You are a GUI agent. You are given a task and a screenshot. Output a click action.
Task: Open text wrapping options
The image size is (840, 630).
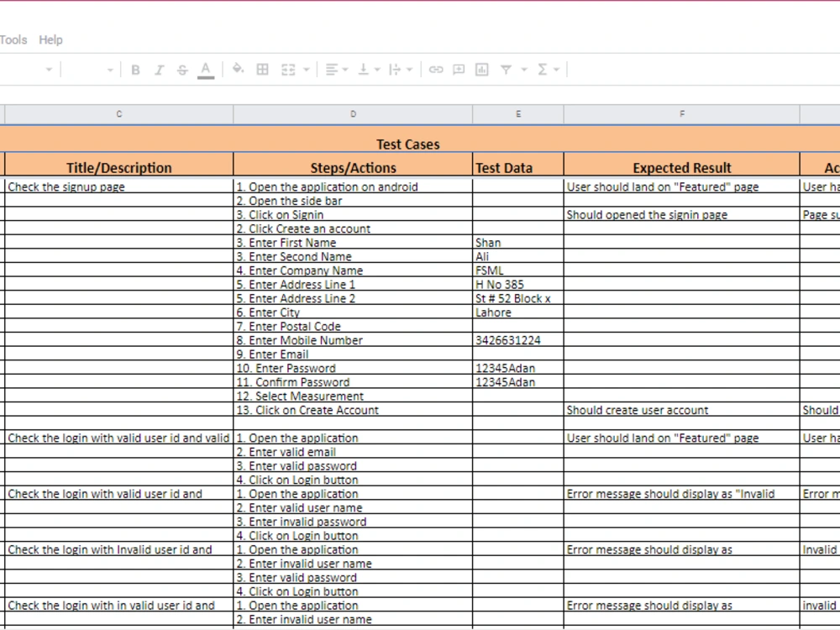395,69
